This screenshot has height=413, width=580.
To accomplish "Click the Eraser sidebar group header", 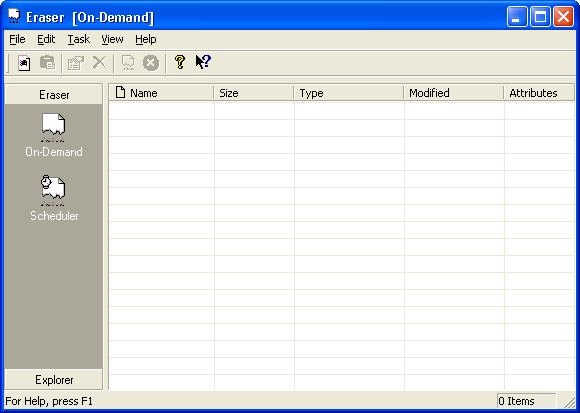I will (54, 94).
